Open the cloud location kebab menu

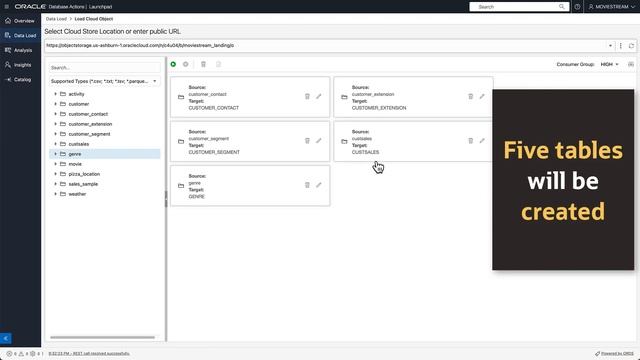[620, 46]
